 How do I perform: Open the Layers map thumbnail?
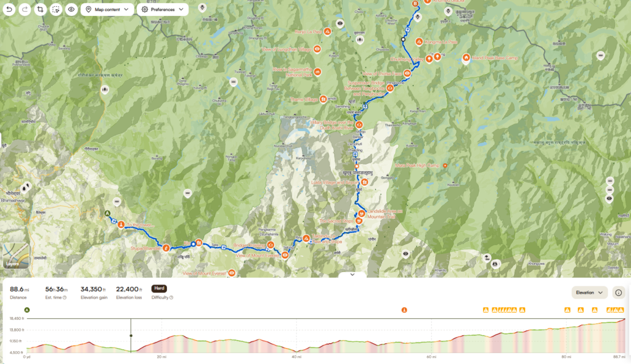[16, 256]
